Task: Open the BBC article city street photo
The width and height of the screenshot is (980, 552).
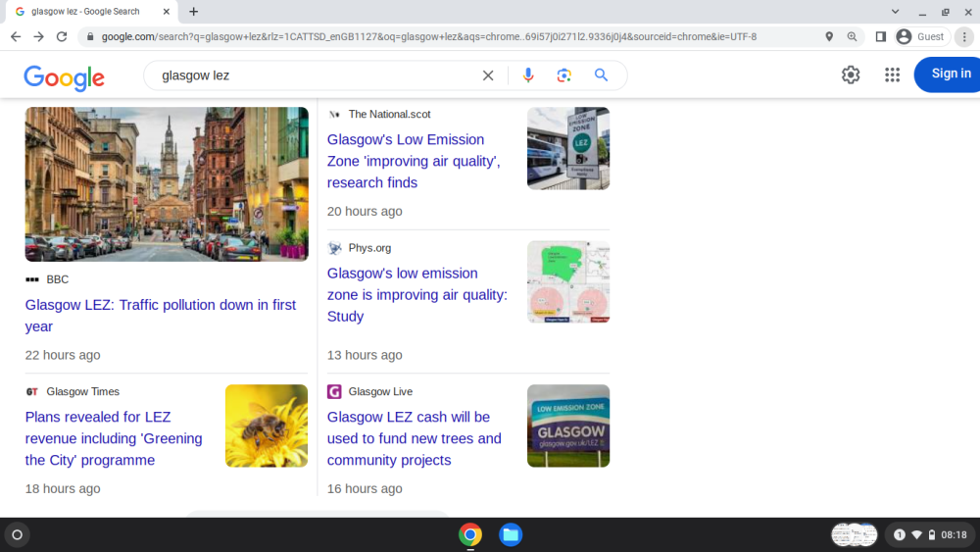Action: [167, 183]
